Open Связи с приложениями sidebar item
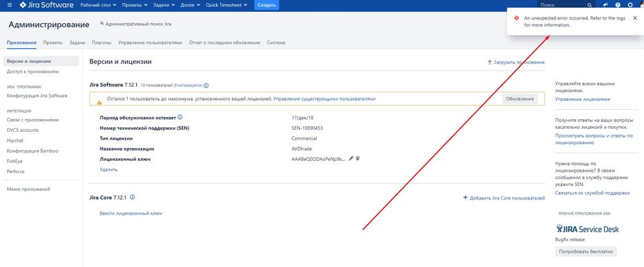Image resolution: width=644 pixels, height=267 pixels. point(33,120)
